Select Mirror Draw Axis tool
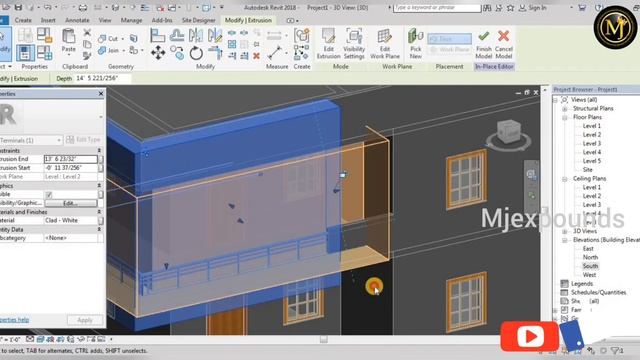Viewport: 640px width, 360px height. click(215, 36)
